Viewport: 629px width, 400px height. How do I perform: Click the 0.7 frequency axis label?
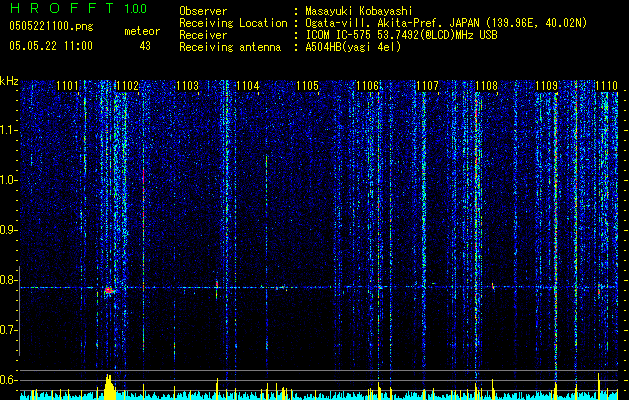point(9,330)
